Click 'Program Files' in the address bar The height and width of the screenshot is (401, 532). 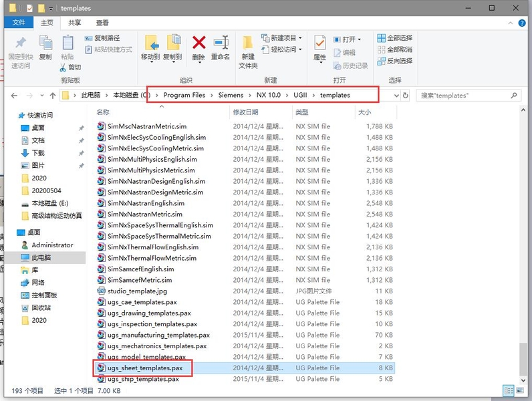[184, 96]
